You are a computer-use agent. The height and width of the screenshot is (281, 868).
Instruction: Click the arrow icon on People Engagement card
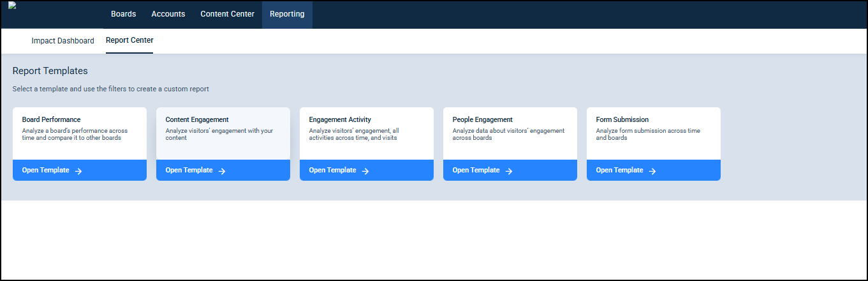click(x=509, y=171)
